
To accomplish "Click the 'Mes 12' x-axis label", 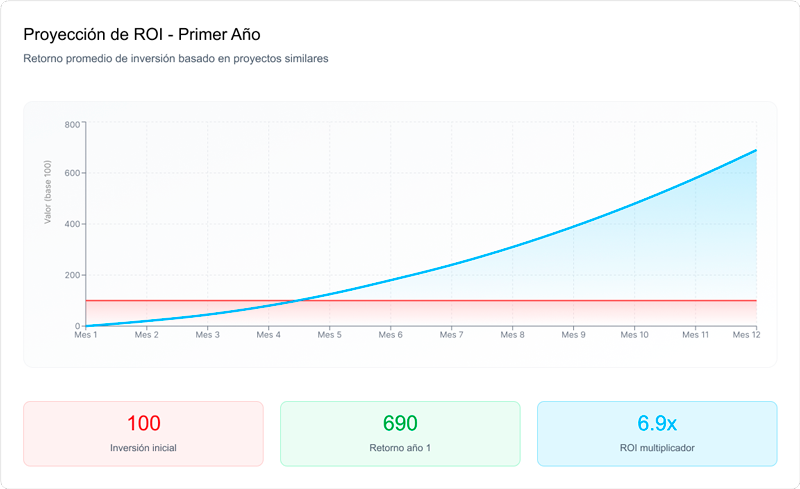I will point(745,335).
